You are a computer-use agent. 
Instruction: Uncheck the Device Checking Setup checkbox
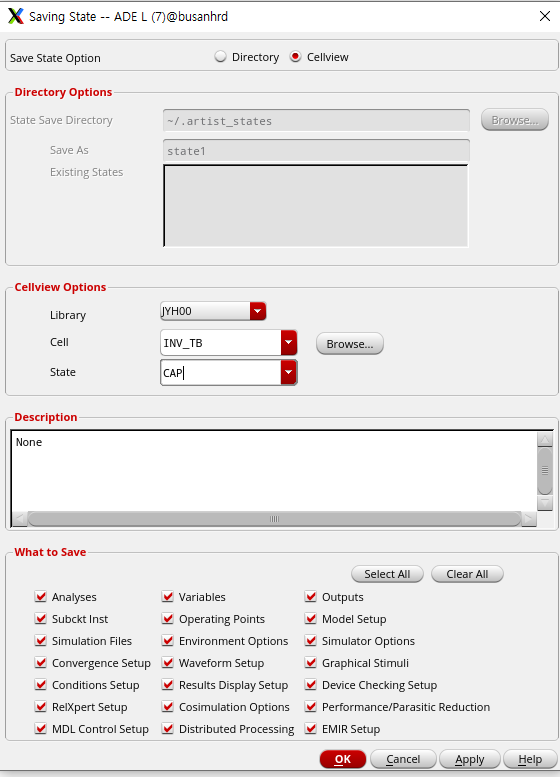click(311, 685)
